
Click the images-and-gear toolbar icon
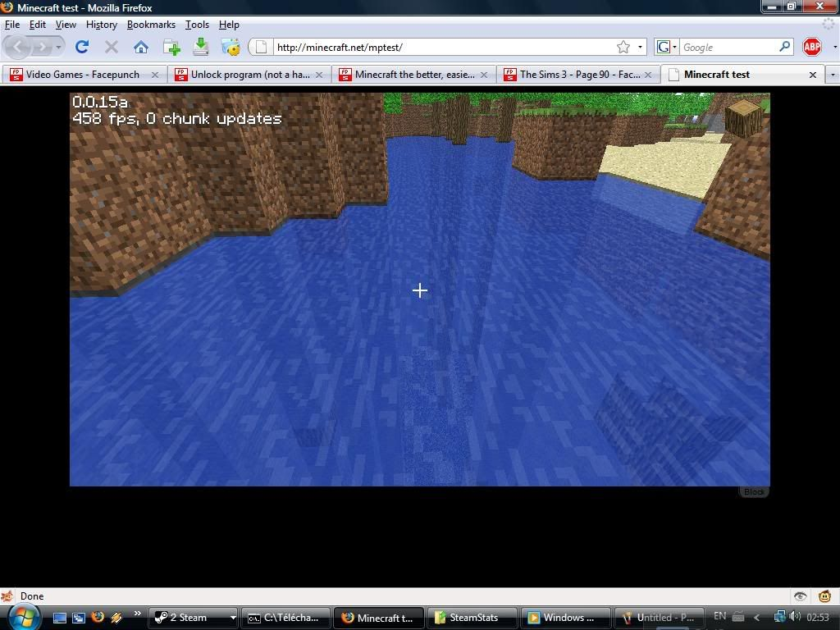pyautogui.click(x=231, y=47)
